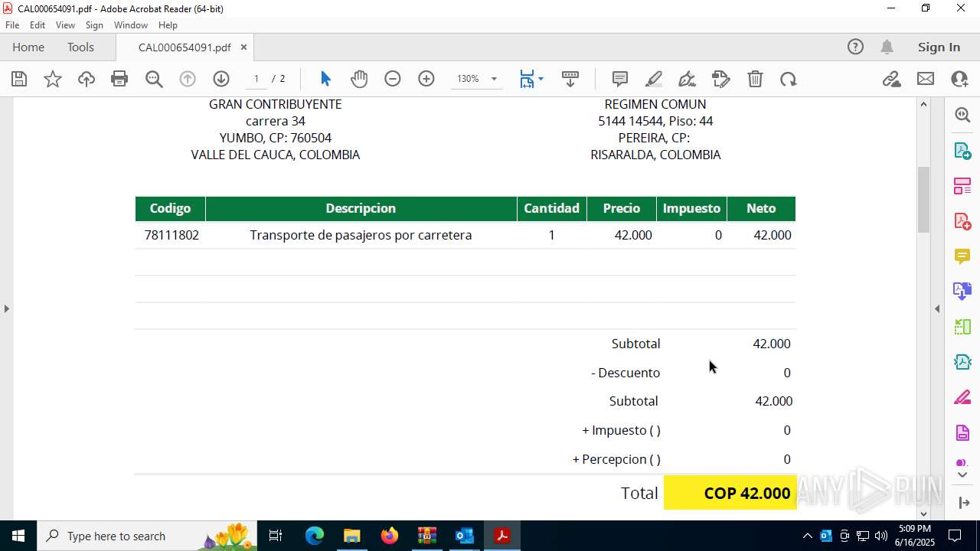Open the Comment tool in right pane

(x=962, y=256)
